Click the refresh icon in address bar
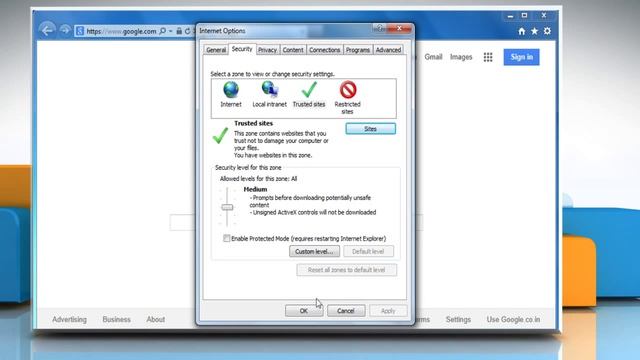The image size is (640, 360). pos(187,31)
